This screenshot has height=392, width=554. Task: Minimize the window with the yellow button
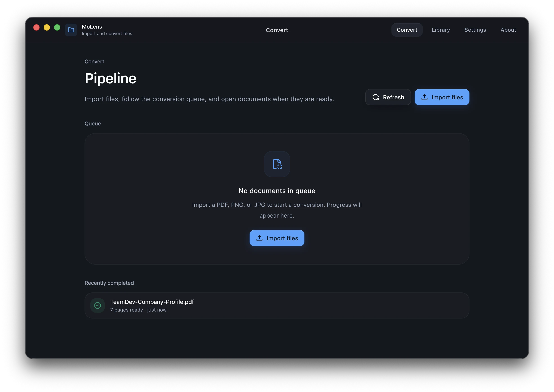click(x=47, y=27)
